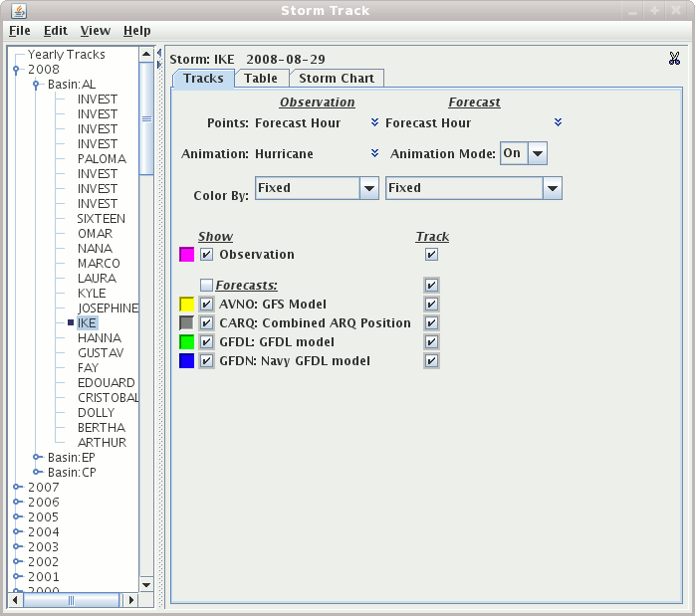Select GUSTAV storm track entry
695x616 pixels.
pyautogui.click(x=101, y=353)
